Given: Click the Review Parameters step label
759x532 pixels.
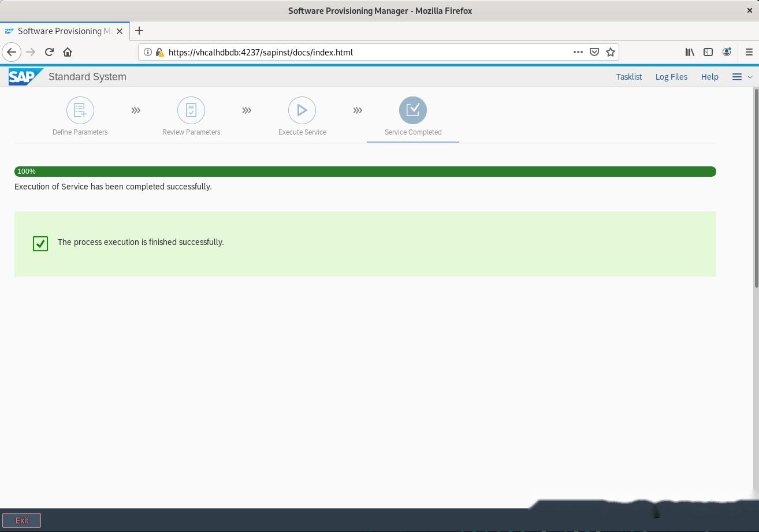Looking at the screenshot, I should [191, 132].
